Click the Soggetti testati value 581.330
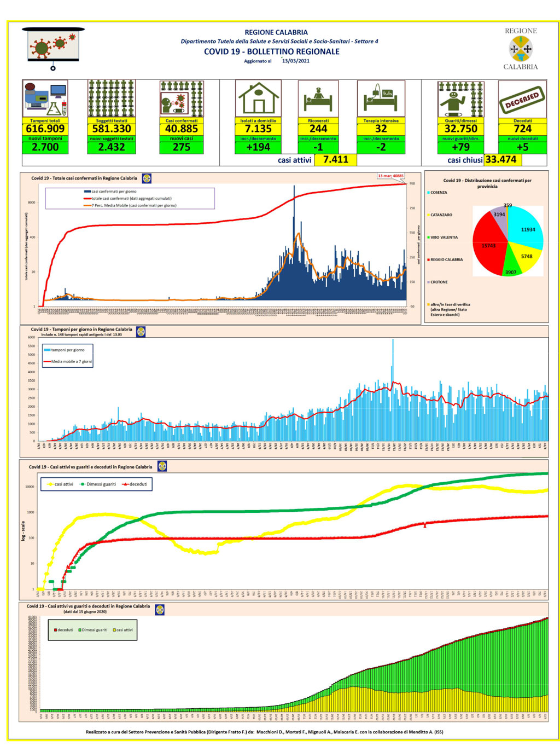 112,129
